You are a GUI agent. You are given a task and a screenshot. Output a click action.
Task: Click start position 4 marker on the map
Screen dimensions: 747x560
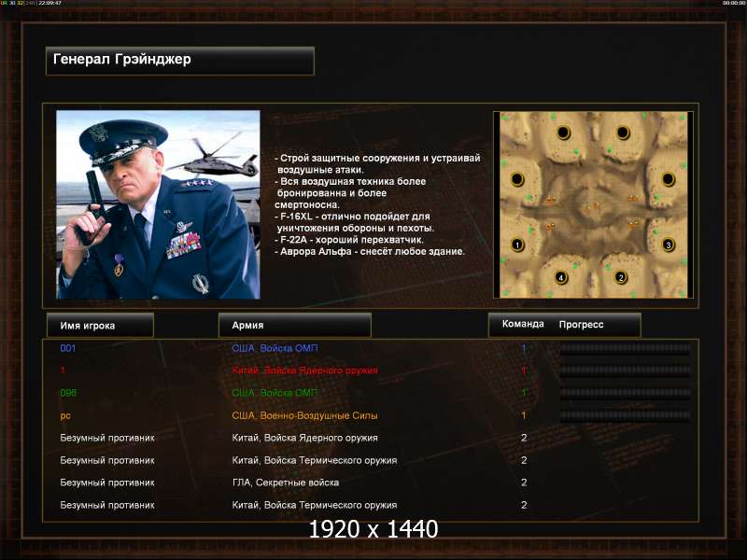561,277
